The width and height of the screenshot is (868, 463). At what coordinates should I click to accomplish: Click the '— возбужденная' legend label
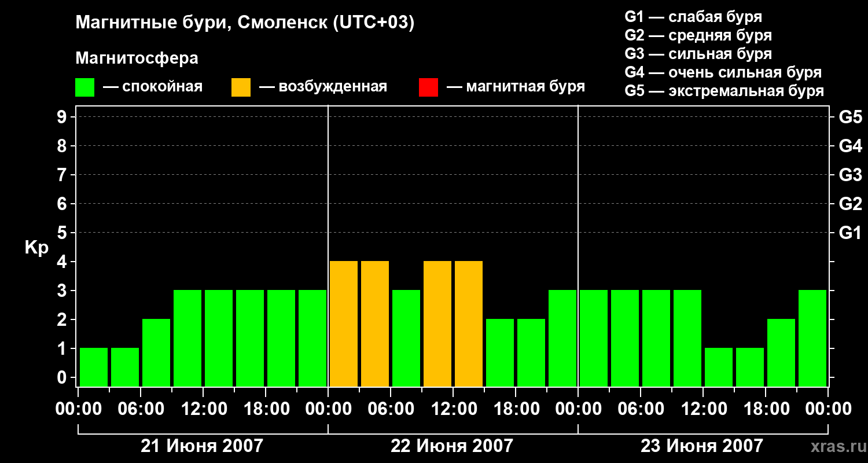pyautogui.click(x=323, y=87)
